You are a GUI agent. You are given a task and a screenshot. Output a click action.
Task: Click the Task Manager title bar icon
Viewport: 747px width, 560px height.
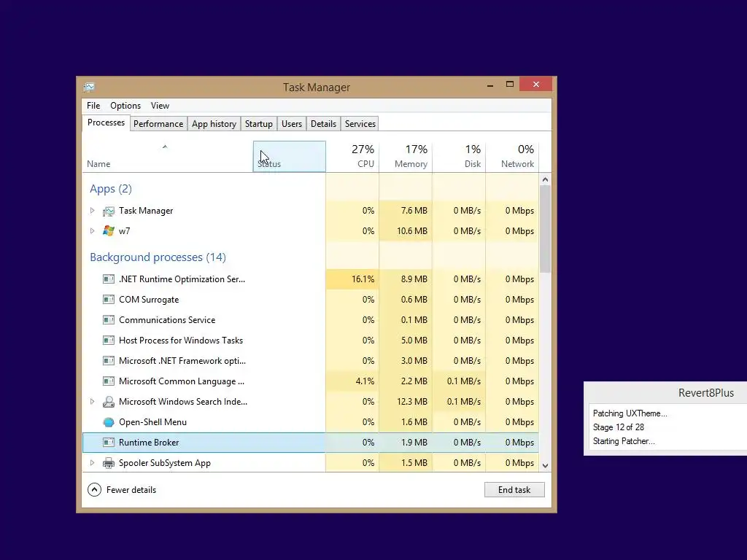[89, 87]
